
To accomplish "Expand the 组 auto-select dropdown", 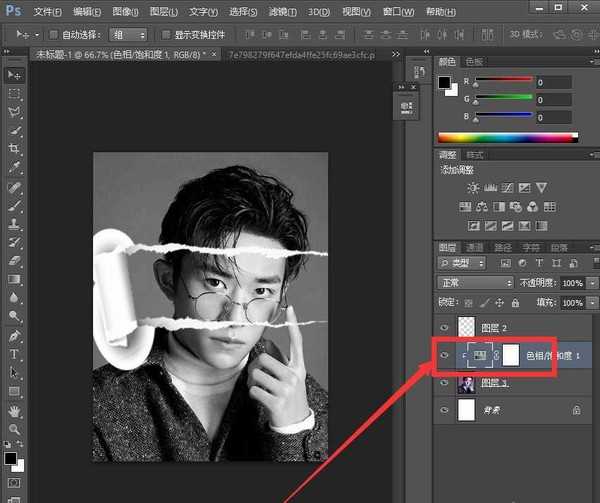I will pos(130,35).
